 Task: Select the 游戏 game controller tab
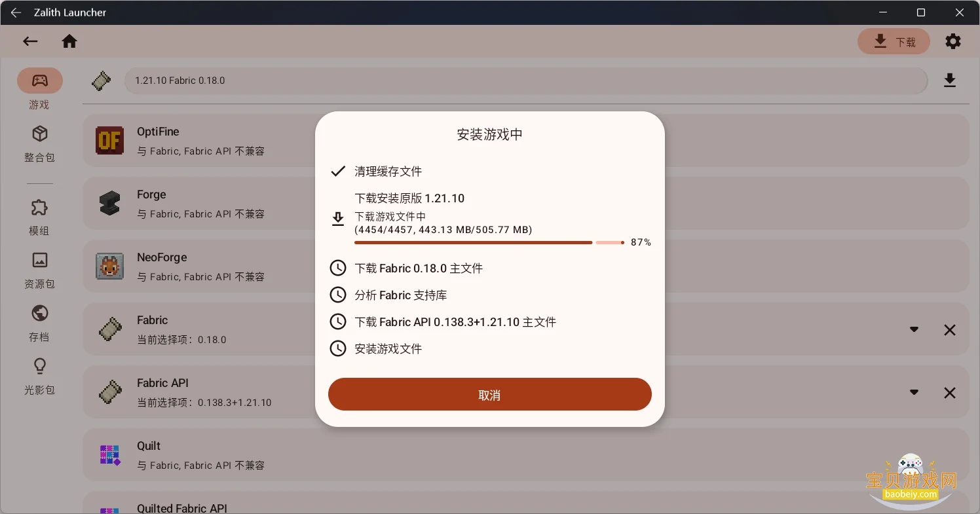click(40, 81)
